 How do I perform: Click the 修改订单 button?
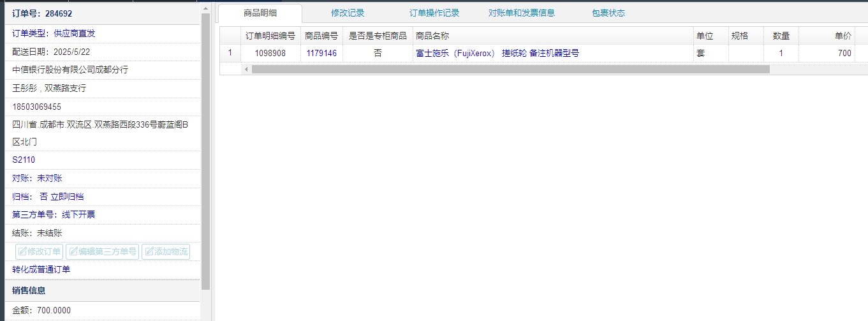[40, 251]
